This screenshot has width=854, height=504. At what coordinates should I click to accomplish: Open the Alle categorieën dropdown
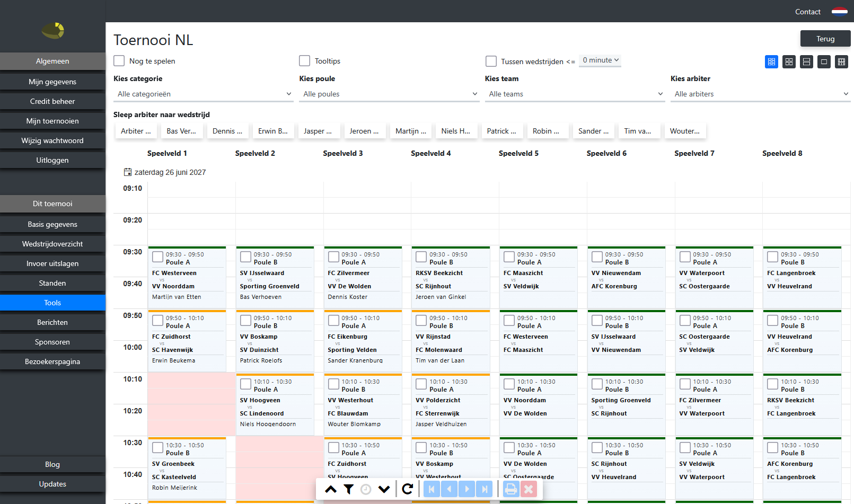[x=204, y=94]
